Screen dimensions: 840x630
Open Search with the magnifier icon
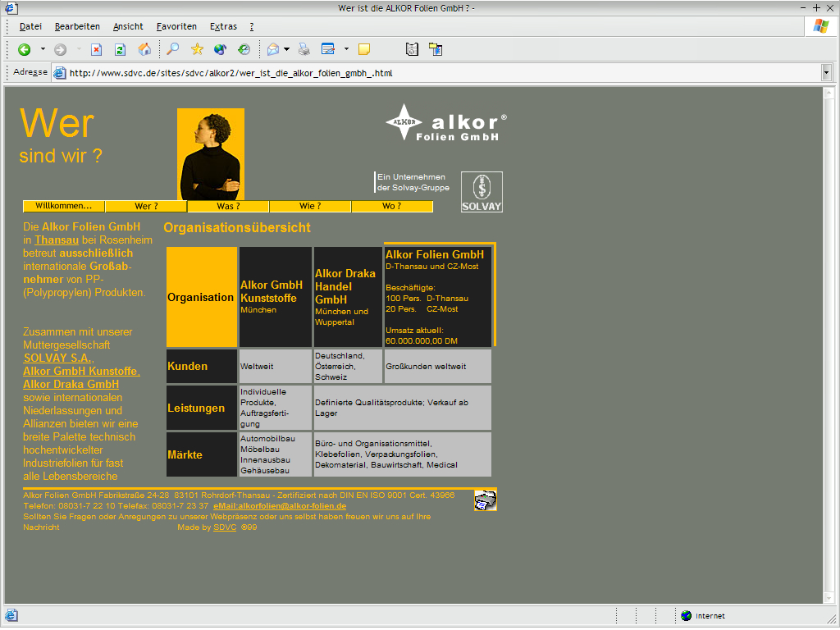point(173,49)
